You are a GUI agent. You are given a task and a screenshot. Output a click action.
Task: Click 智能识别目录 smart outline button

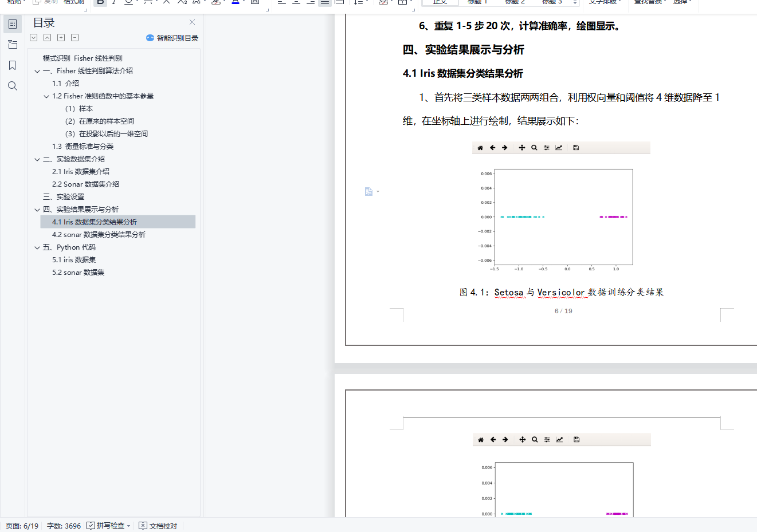[172, 38]
